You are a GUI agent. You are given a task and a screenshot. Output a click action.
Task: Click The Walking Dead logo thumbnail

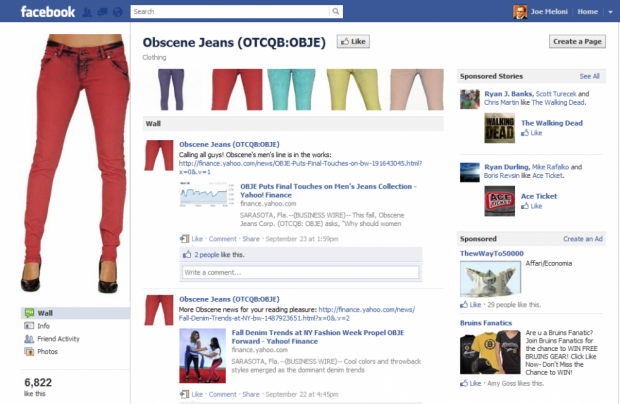tap(500, 128)
